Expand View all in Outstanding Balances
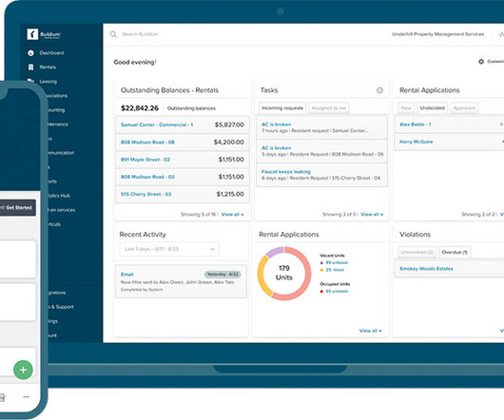 [x=232, y=214]
